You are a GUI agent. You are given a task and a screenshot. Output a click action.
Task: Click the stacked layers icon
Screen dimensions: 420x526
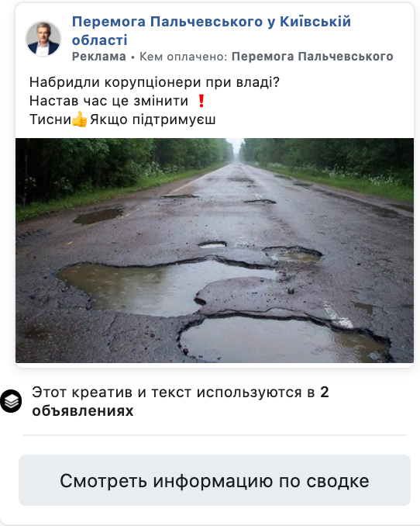pyautogui.click(x=11, y=401)
